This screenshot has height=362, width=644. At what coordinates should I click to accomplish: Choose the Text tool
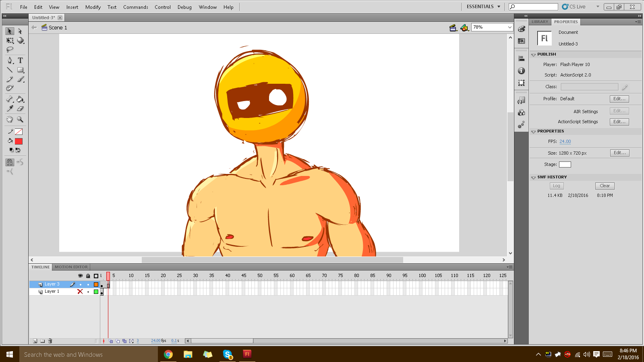(20, 60)
